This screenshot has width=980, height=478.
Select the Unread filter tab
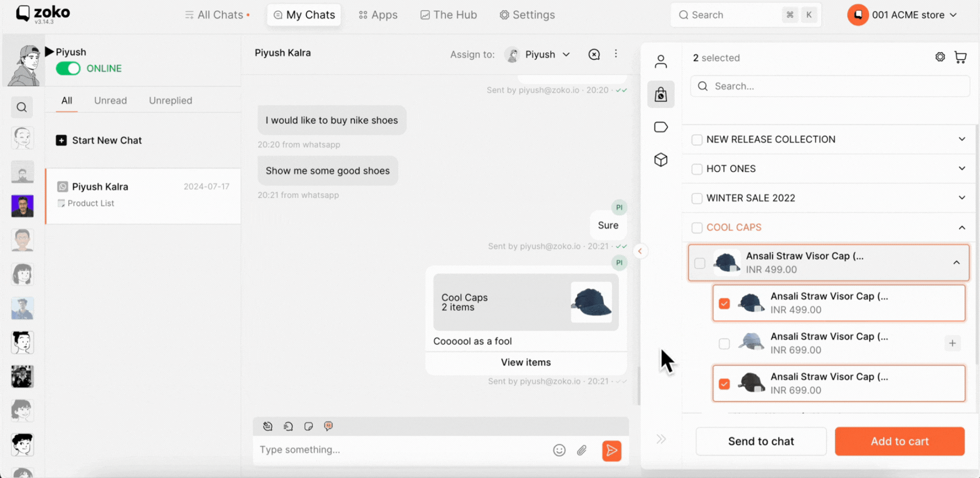[110, 100]
